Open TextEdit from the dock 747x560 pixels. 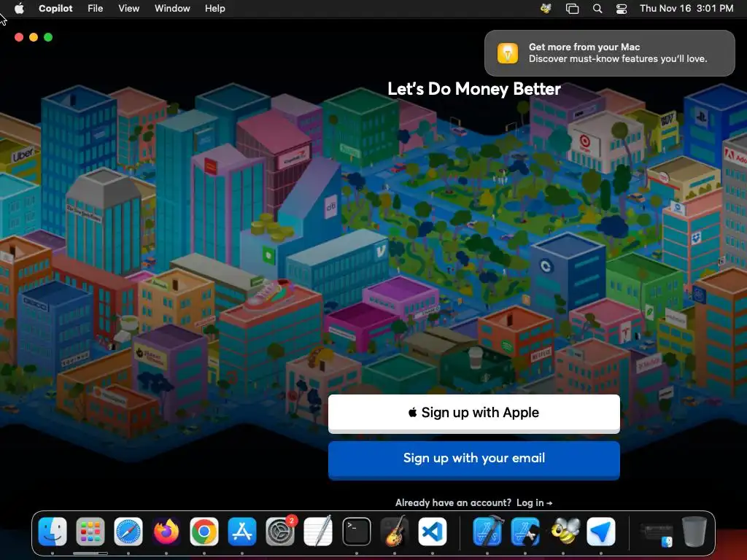point(318,531)
